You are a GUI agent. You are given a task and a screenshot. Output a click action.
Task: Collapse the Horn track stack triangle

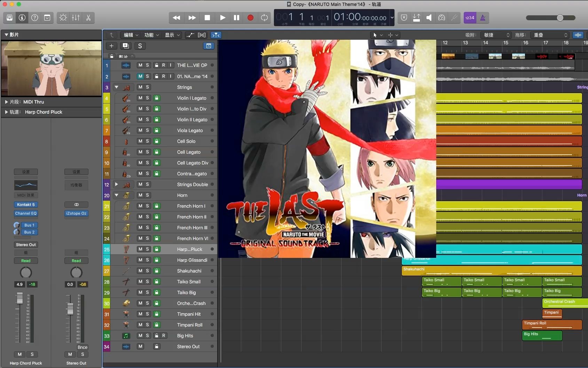[x=117, y=195]
